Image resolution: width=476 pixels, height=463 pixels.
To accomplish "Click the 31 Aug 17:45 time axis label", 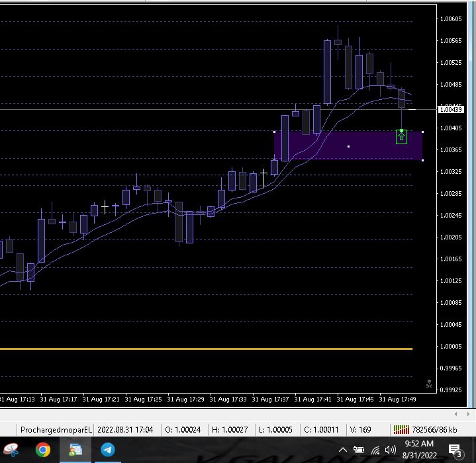I will [355, 400].
